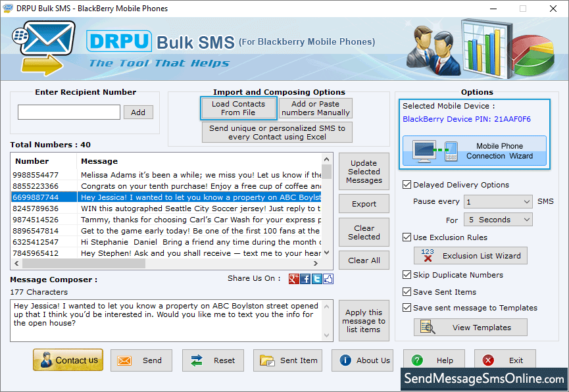This screenshot has width=569, height=392.
Task: Select row with number 8896547814
Action: point(166,231)
